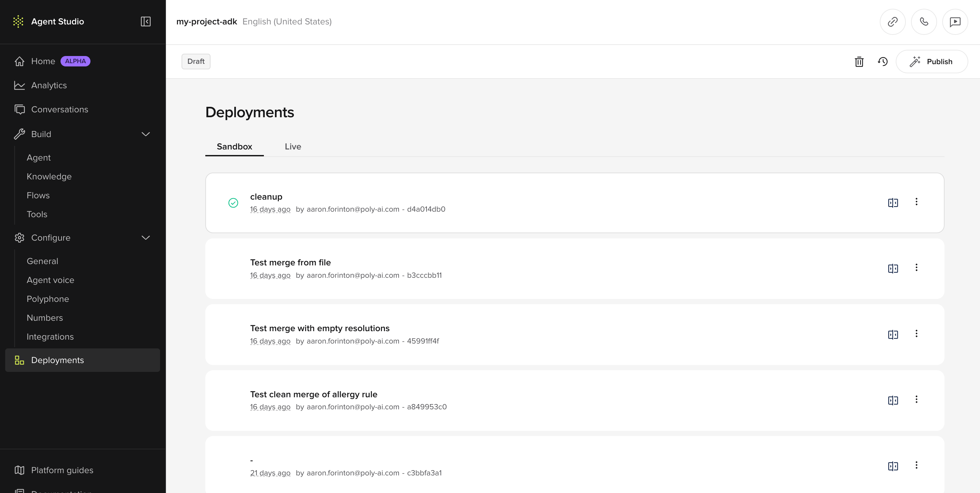The image size is (980, 493).
Task: Switch to the Live tab
Action: [293, 147]
